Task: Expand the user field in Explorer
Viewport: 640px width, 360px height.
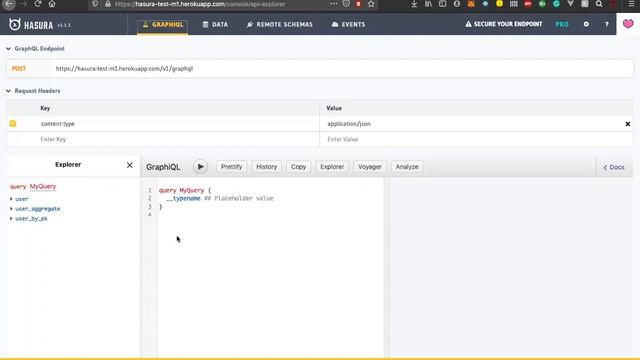Action: pos(19,199)
